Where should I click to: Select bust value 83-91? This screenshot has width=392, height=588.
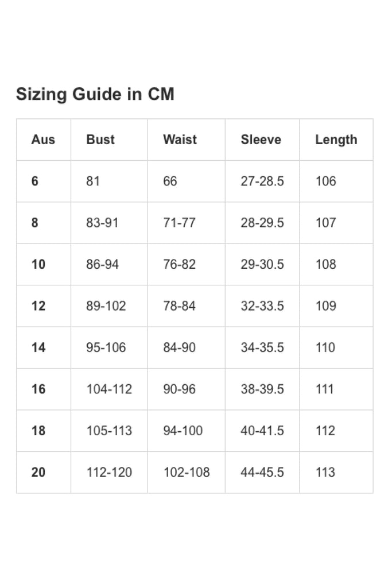[x=102, y=223]
